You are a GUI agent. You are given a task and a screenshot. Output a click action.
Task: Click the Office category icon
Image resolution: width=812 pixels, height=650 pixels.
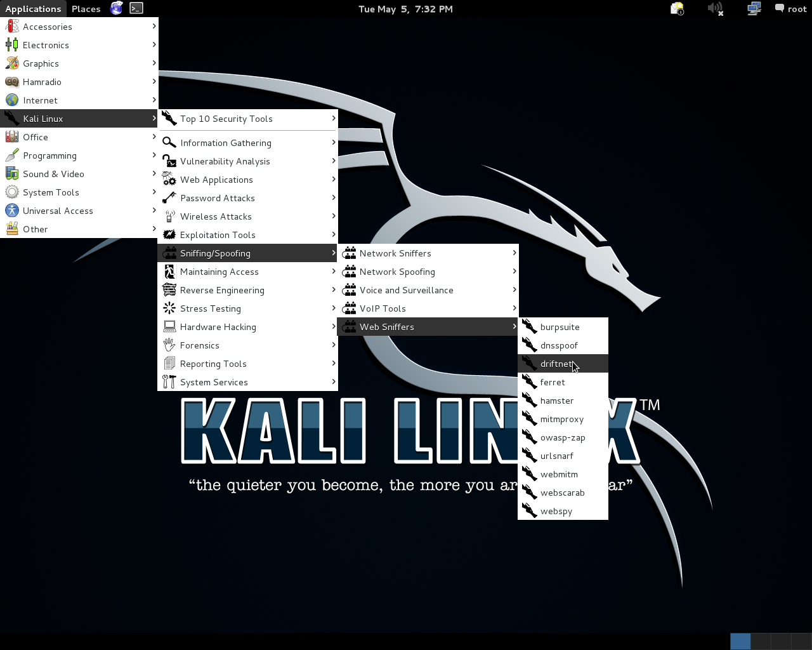point(12,137)
